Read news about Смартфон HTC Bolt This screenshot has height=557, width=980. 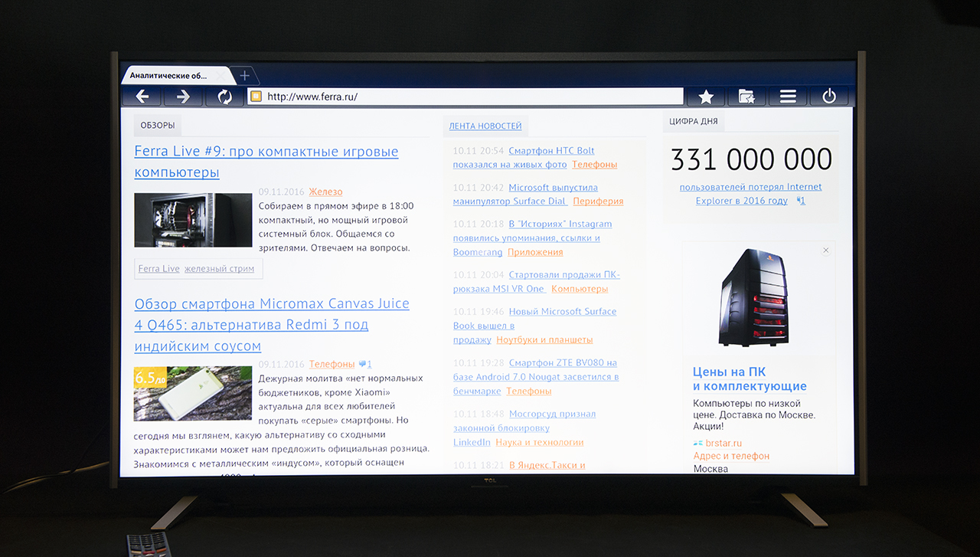[535, 158]
